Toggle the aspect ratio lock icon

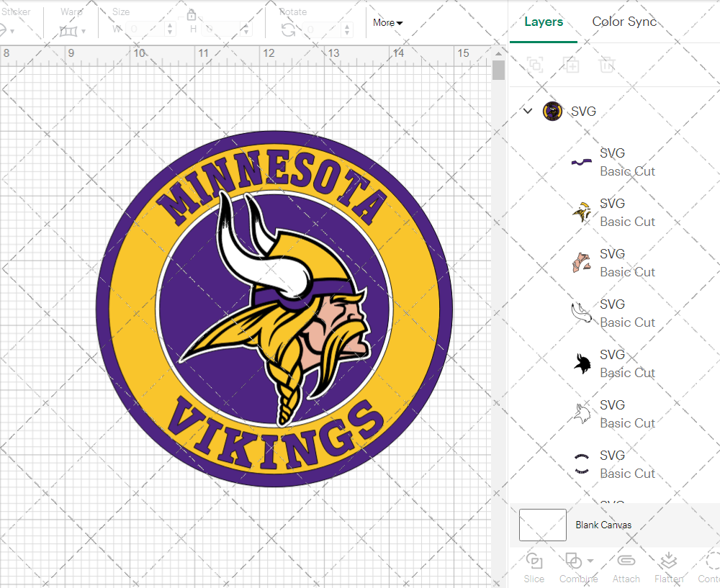[192, 15]
